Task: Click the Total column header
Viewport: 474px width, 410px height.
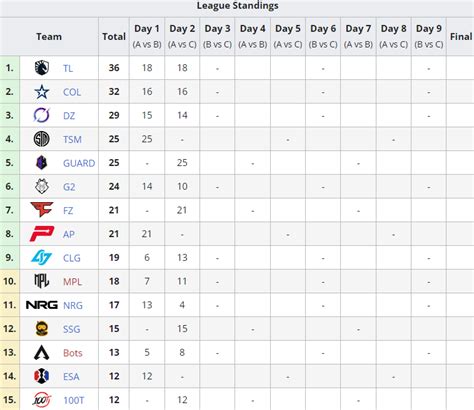Action: [x=114, y=37]
